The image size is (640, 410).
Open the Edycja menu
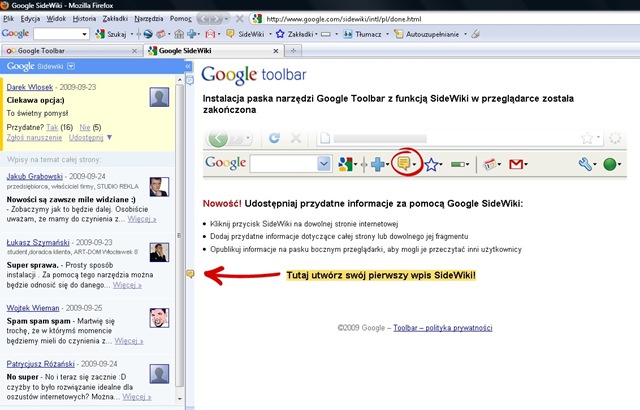click(x=30, y=18)
